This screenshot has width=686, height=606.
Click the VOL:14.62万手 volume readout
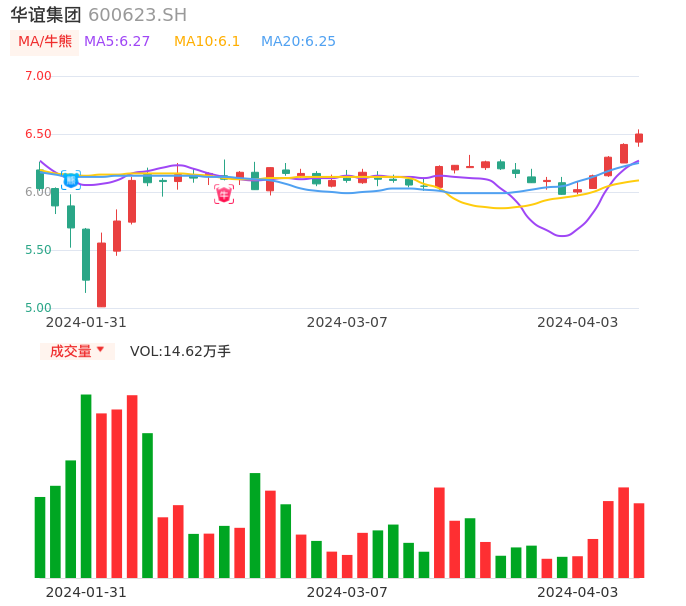pos(180,351)
